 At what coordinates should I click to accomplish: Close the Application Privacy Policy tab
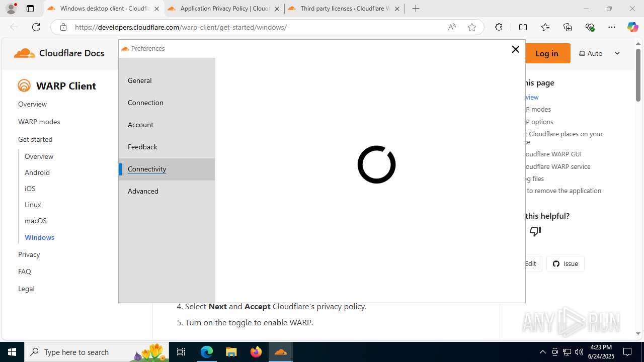coord(277,9)
